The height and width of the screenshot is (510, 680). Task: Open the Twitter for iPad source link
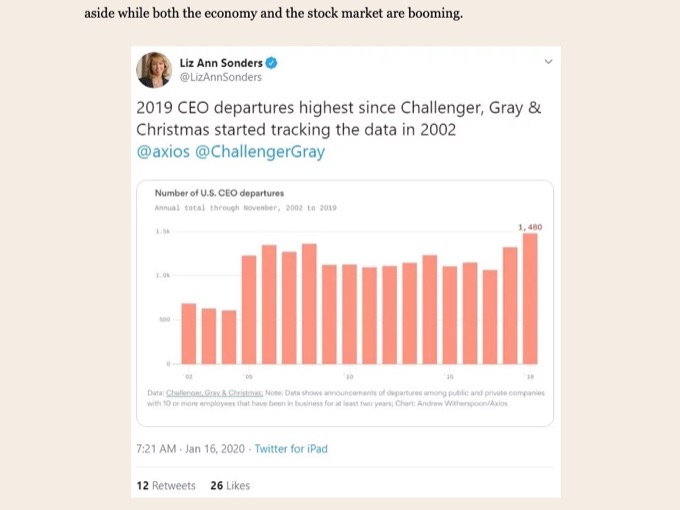tap(291, 448)
